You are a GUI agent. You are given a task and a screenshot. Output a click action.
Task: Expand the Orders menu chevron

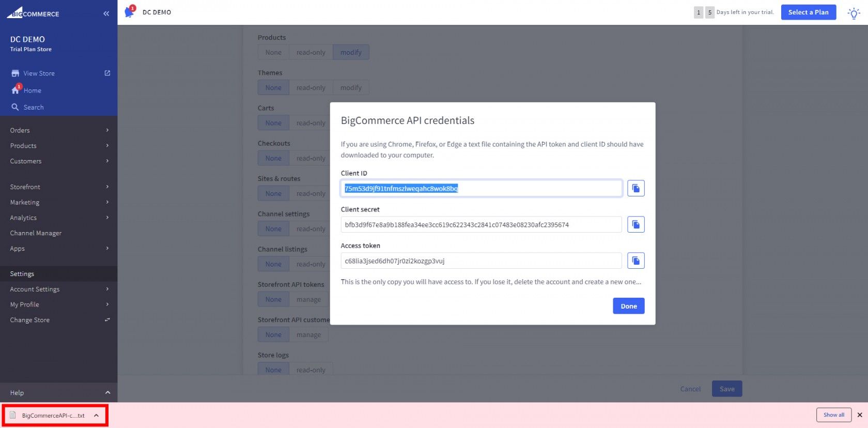(x=107, y=130)
